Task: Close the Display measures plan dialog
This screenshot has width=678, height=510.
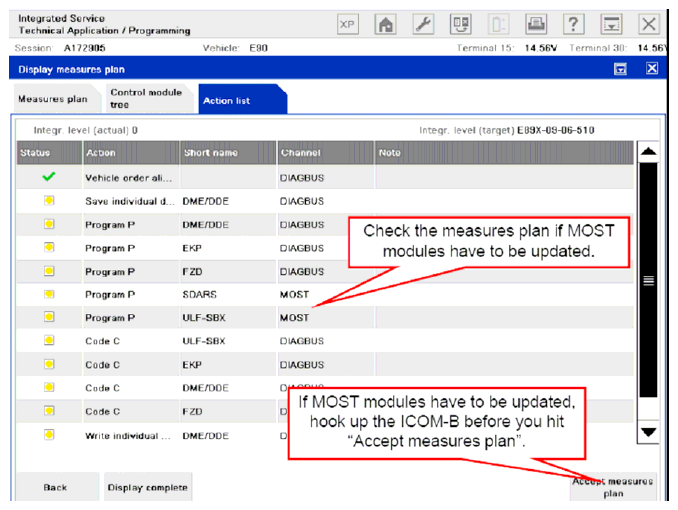Action: point(652,68)
